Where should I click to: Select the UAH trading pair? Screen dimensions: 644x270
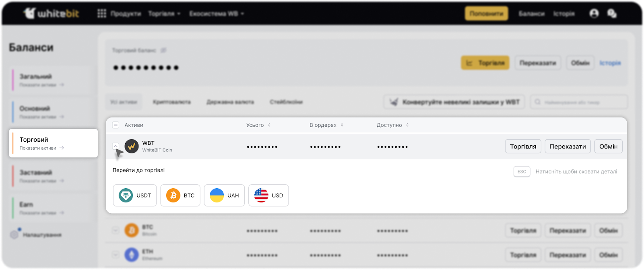pos(224,196)
